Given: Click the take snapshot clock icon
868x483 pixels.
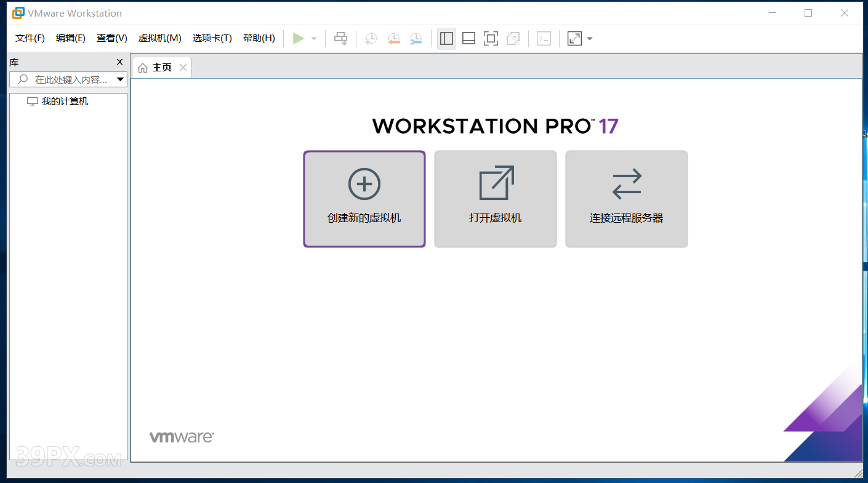Looking at the screenshot, I should pos(371,39).
